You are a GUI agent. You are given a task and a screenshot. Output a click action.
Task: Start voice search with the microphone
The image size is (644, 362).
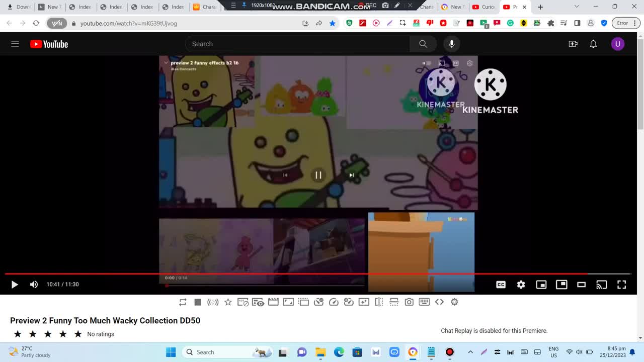[452, 44]
